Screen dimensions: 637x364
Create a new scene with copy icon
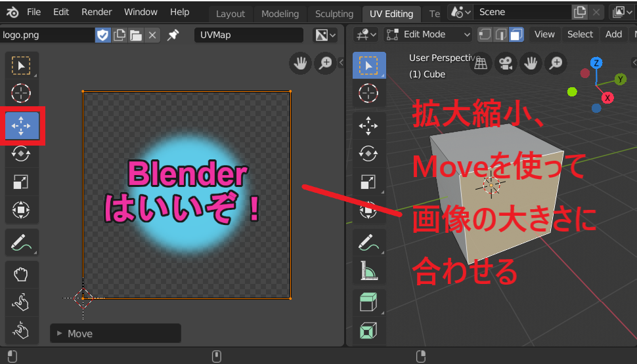pyautogui.click(x=580, y=12)
